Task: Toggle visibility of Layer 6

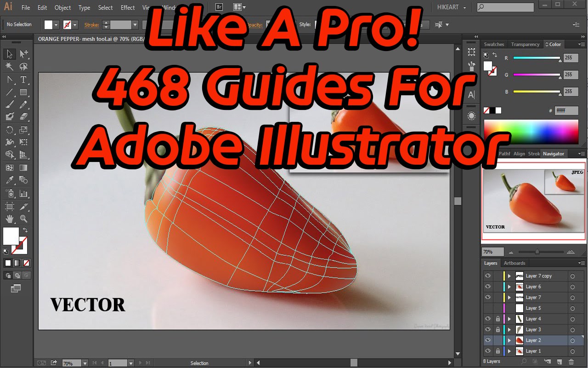Action: 488,287
